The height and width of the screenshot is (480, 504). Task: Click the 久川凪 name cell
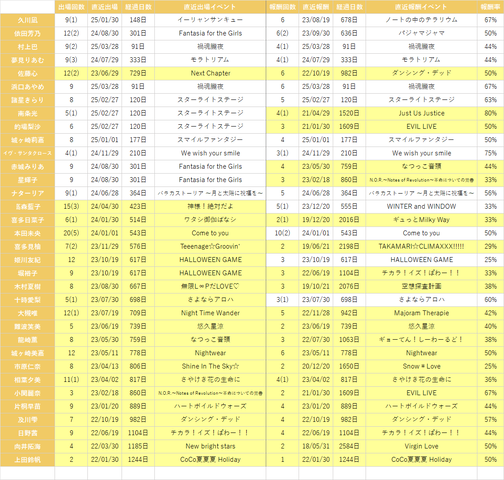[x=28, y=20]
